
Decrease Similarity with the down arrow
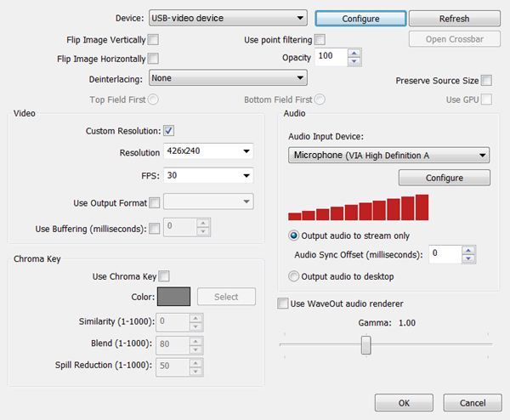coord(195,326)
